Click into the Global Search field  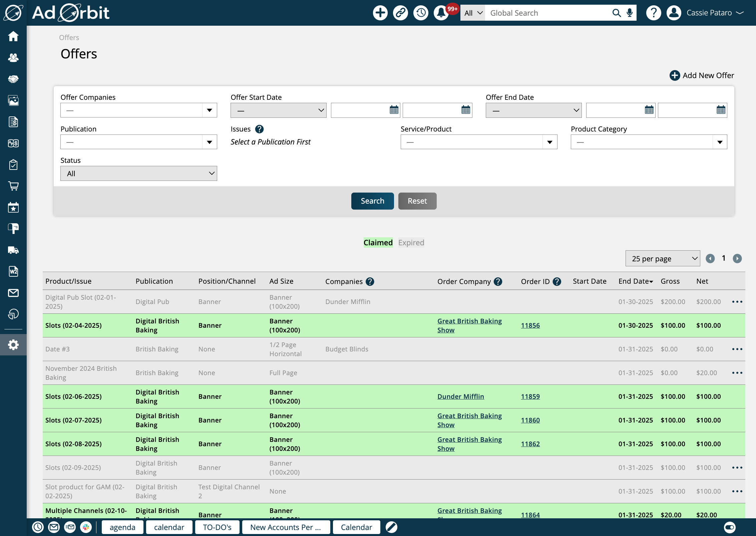click(x=547, y=13)
